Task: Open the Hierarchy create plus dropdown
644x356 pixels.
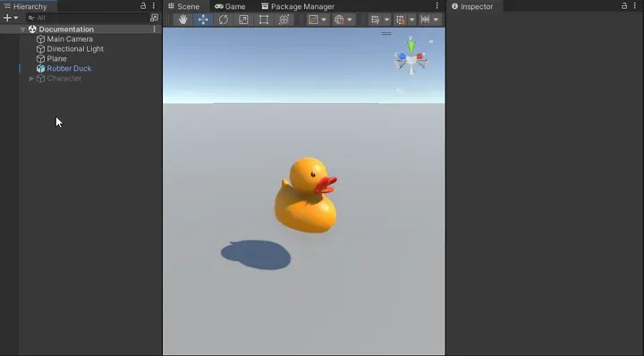Action: (10, 18)
